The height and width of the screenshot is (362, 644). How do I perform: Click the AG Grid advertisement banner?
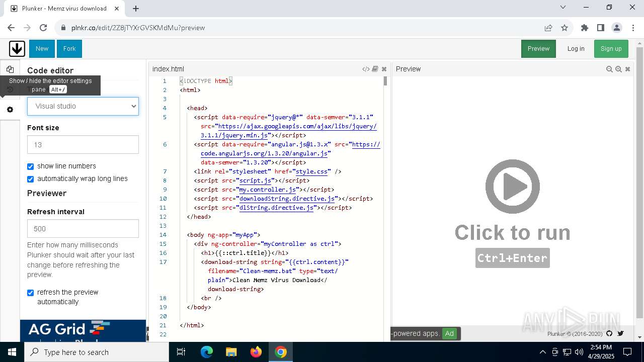pos(83,331)
